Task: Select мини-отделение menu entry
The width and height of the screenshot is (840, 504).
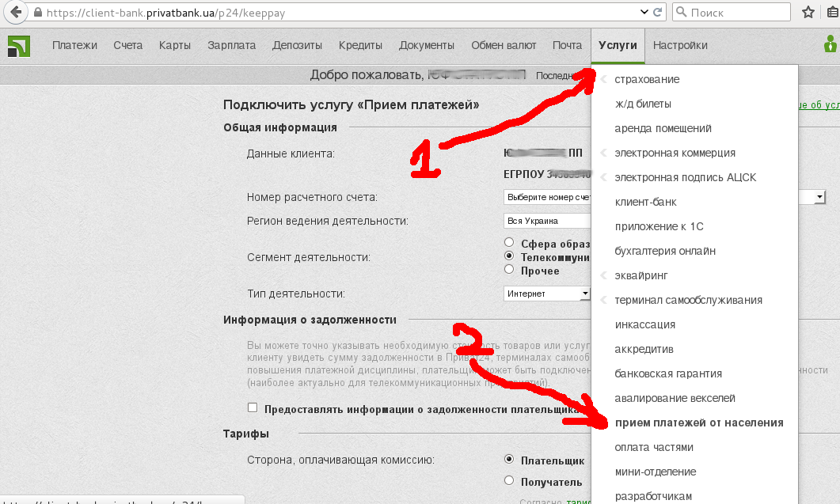Action: 656,472
